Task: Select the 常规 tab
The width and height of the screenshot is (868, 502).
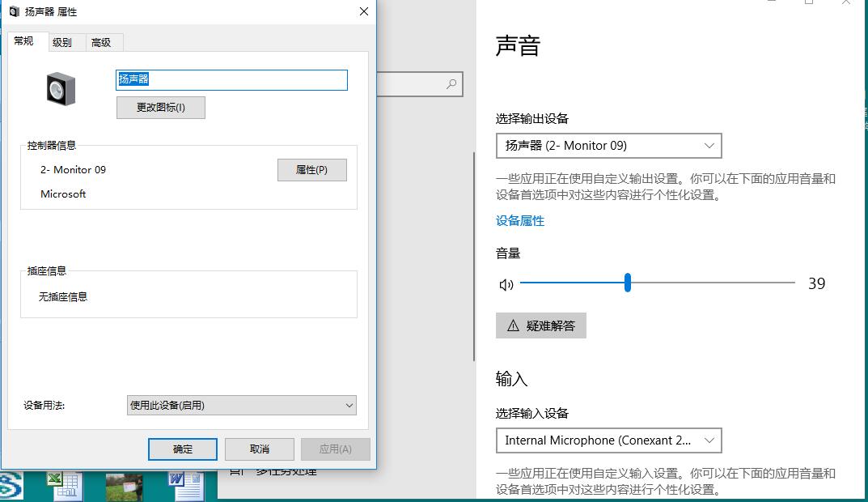Action: coord(24,41)
